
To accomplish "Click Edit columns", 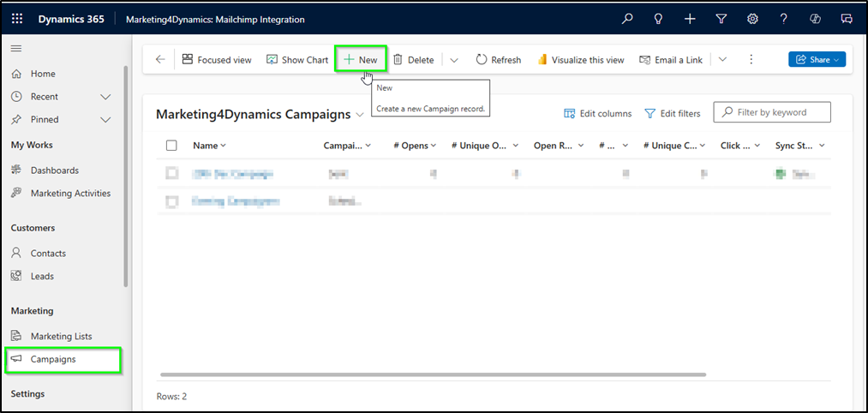I will tap(598, 113).
